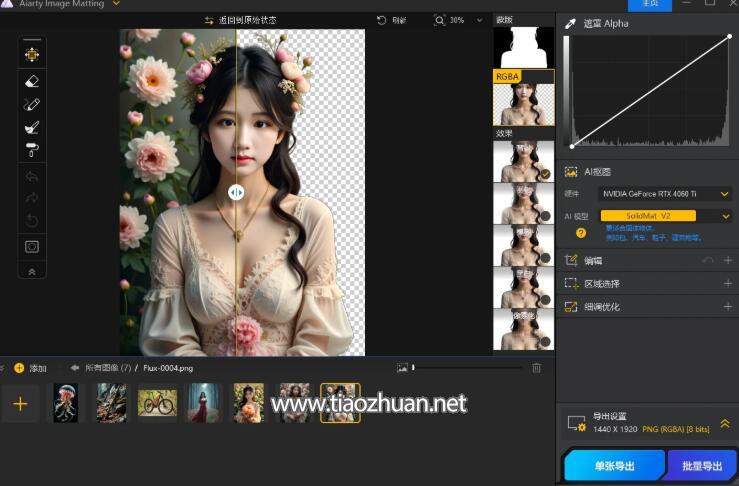Click the move/pan tool icon

(32, 55)
